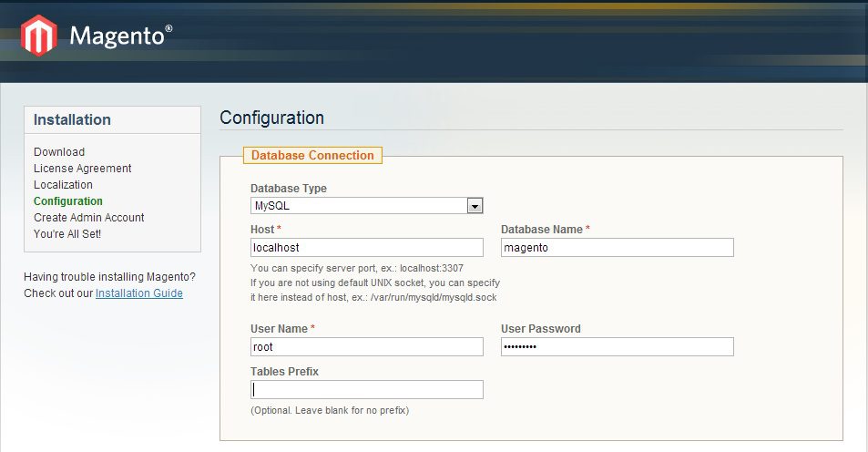The width and height of the screenshot is (868, 452).
Task: Click the Tables Prefix label
Action: [x=284, y=372]
